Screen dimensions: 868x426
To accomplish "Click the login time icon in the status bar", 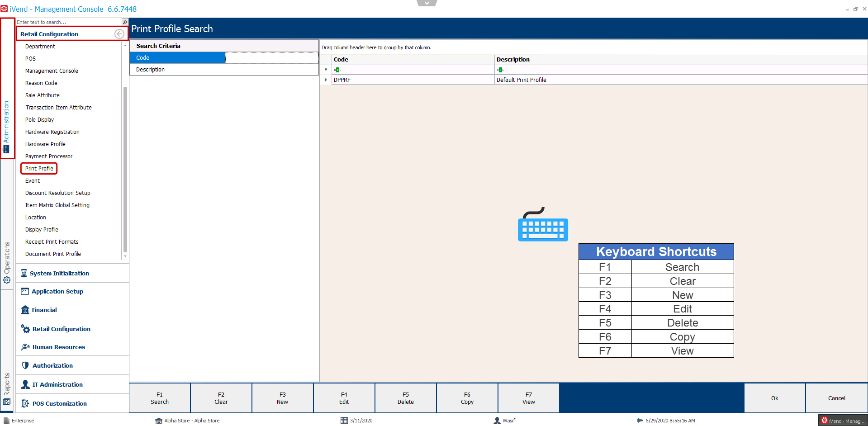I will click(x=640, y=421).
